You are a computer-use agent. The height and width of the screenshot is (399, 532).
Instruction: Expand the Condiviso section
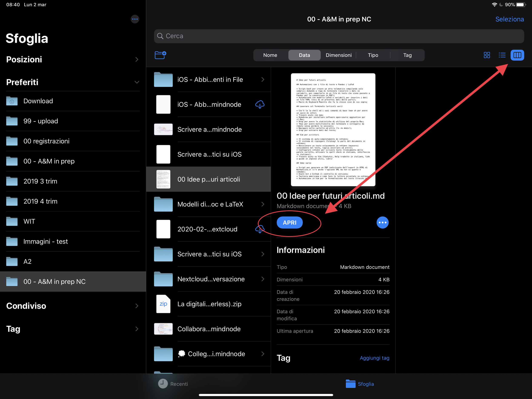click(x=137, y=306)
